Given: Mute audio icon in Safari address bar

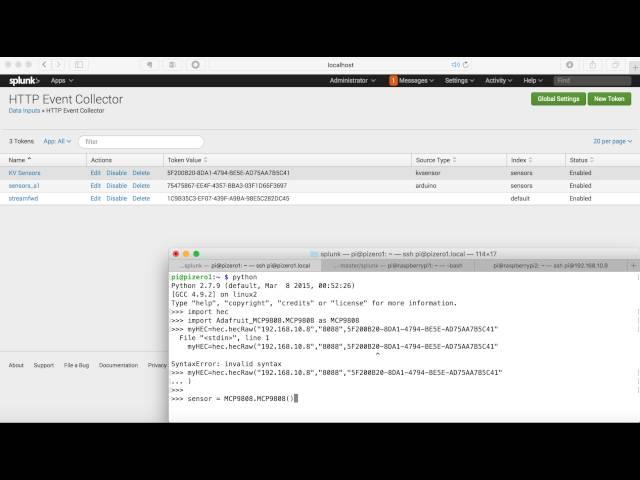Looking at the screenshot, I should (x=455, y=64).
